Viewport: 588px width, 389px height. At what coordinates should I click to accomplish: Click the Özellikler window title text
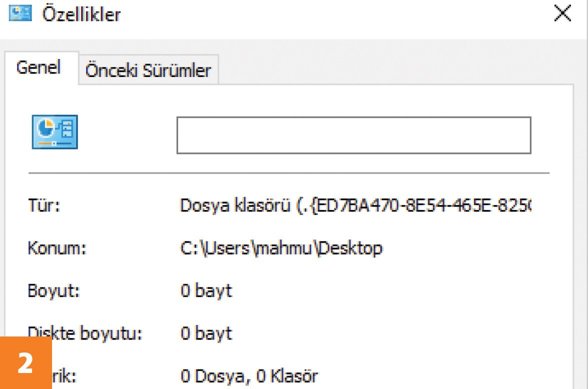(x=82, y=14)
